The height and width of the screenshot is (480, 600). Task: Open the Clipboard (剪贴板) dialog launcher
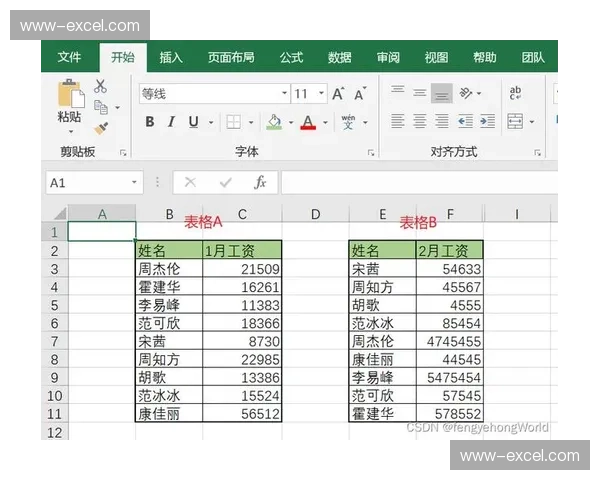pos(123,153)
